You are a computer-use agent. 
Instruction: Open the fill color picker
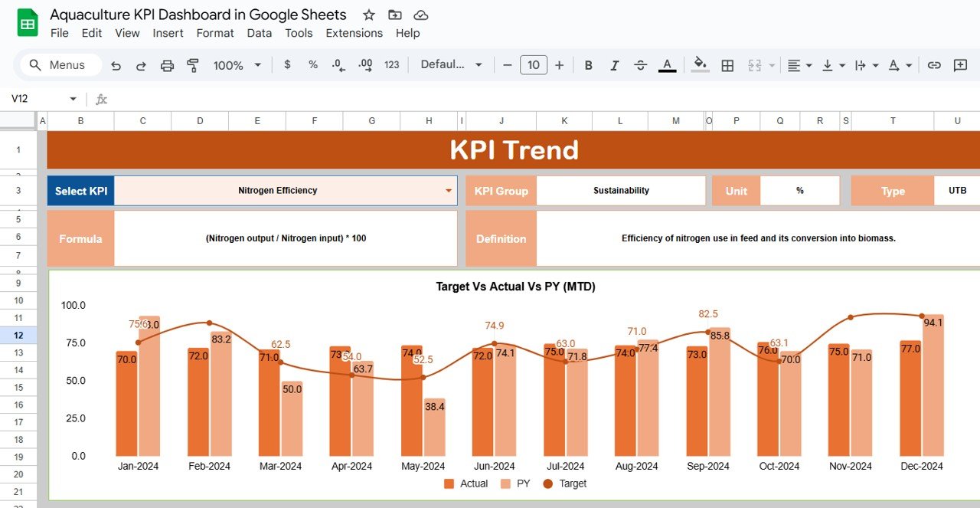click(700, 65)
